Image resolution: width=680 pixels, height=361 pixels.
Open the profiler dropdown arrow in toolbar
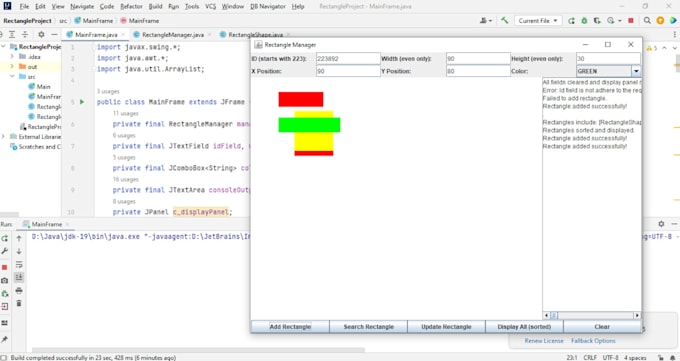tap(620, 20)
